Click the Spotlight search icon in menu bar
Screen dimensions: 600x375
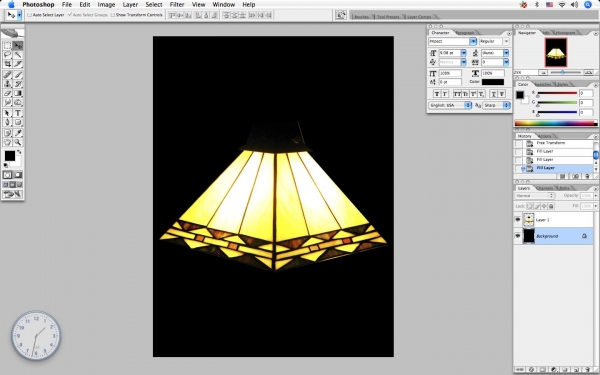coord(588,5)
